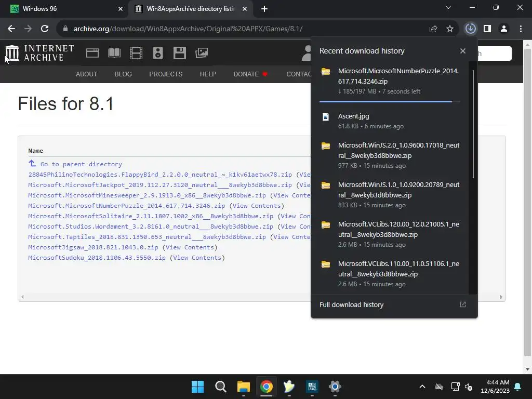Click the address bar URL
Screen dimensions: 532x399
(188, 29)
